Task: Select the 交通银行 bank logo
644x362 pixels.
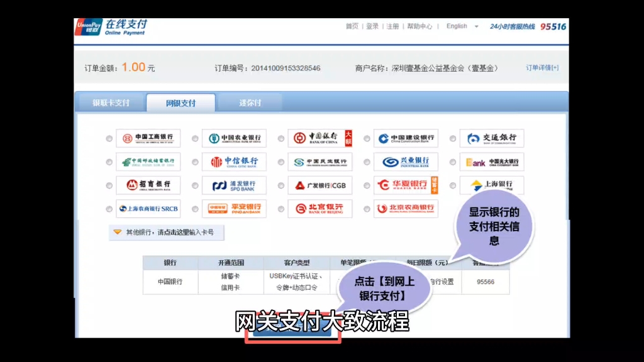Action: (492, 138)
